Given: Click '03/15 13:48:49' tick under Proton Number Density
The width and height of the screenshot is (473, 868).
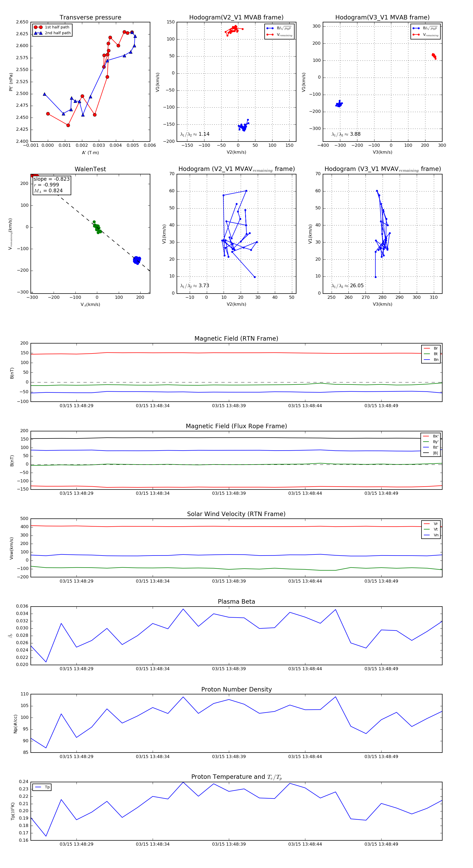Looking at the screenshot, I should click(x=381, y=756).
